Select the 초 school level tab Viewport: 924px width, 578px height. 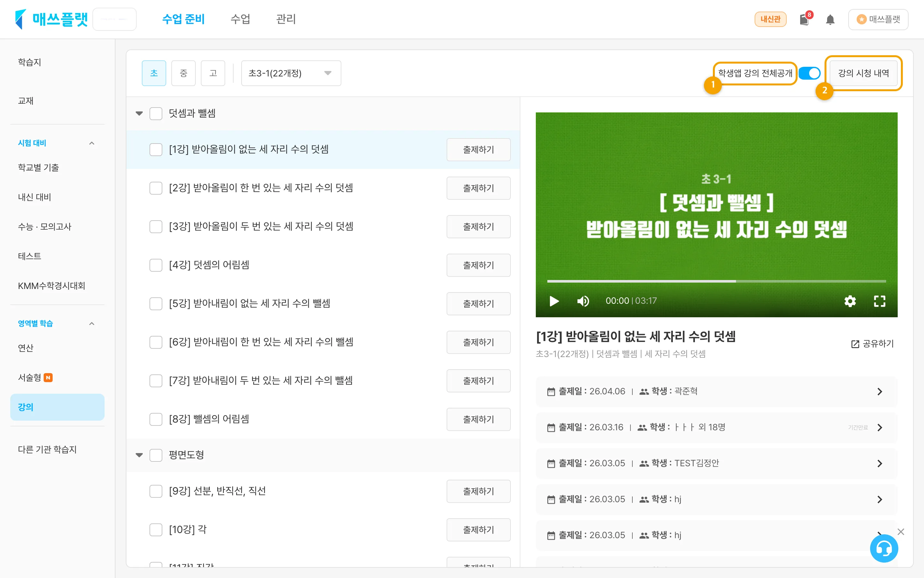(x=154, y=73)
